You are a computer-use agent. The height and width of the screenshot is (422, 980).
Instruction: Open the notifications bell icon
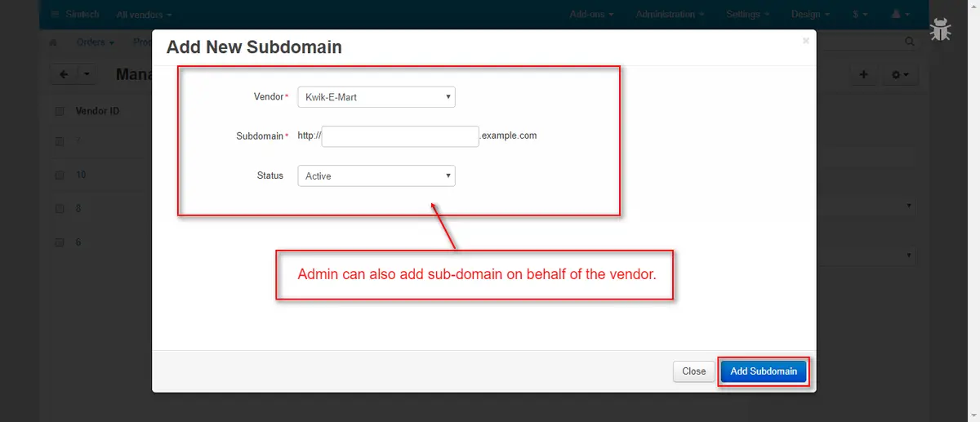point(900,14)
